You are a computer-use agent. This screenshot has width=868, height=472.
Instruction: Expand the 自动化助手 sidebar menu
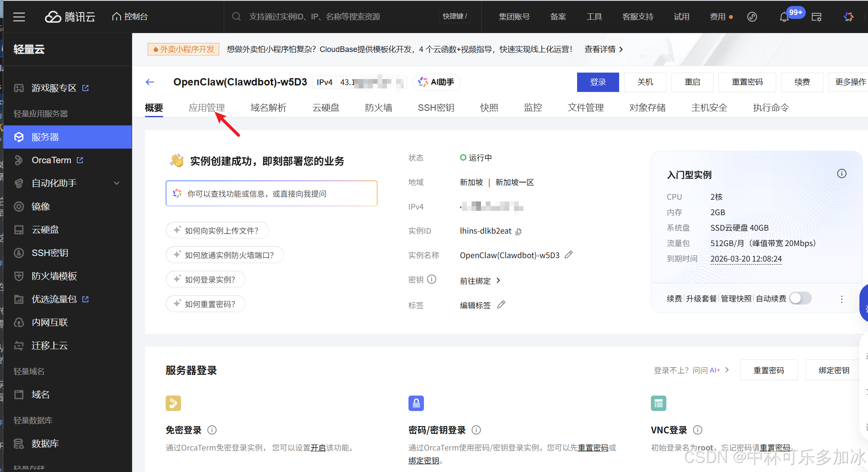tap(67, 183)
